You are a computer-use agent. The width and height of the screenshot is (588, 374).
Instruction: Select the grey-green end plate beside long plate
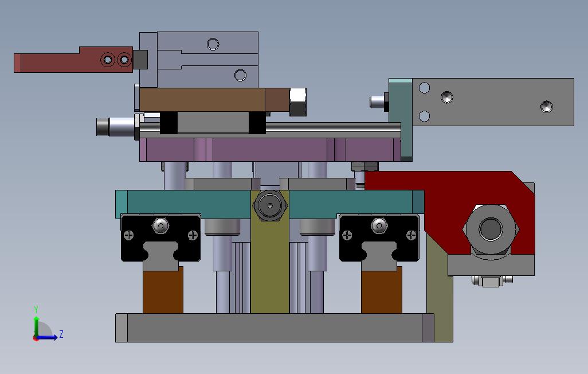tap(401, 119)
